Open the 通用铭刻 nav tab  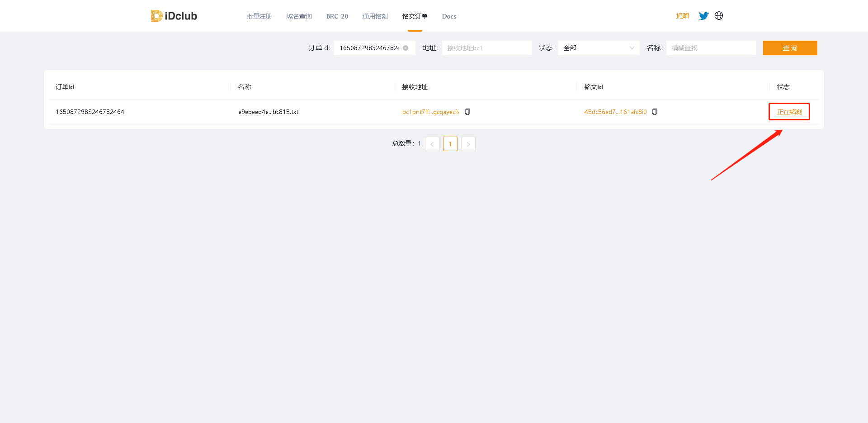click(x=375, y=16)
